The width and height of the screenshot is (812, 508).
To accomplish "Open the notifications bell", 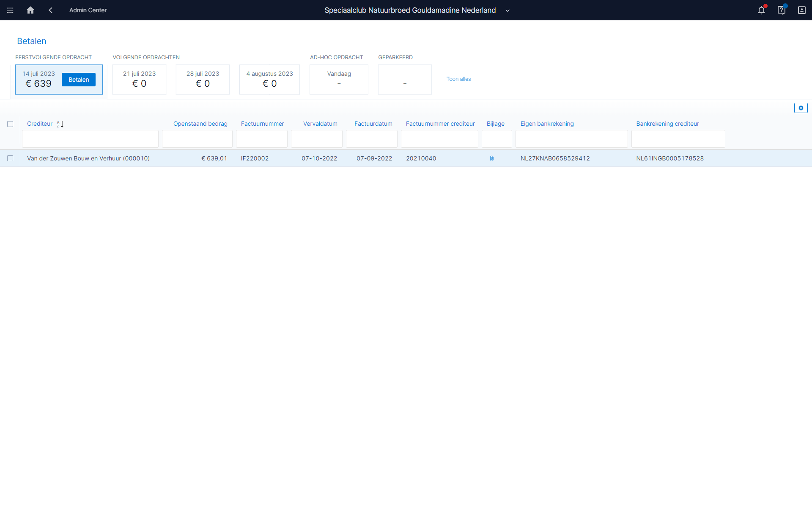I will coord(761,10).
